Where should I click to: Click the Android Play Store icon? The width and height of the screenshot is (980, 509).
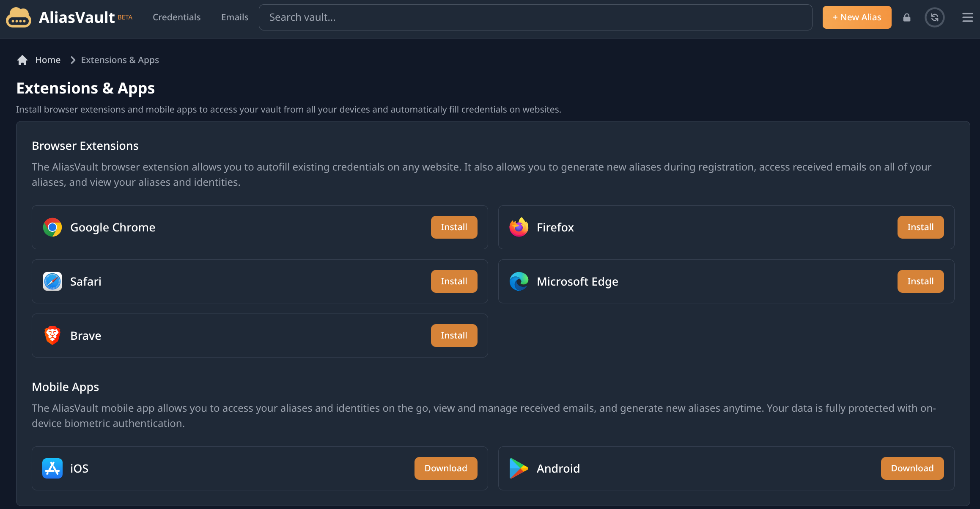(519, 468)
